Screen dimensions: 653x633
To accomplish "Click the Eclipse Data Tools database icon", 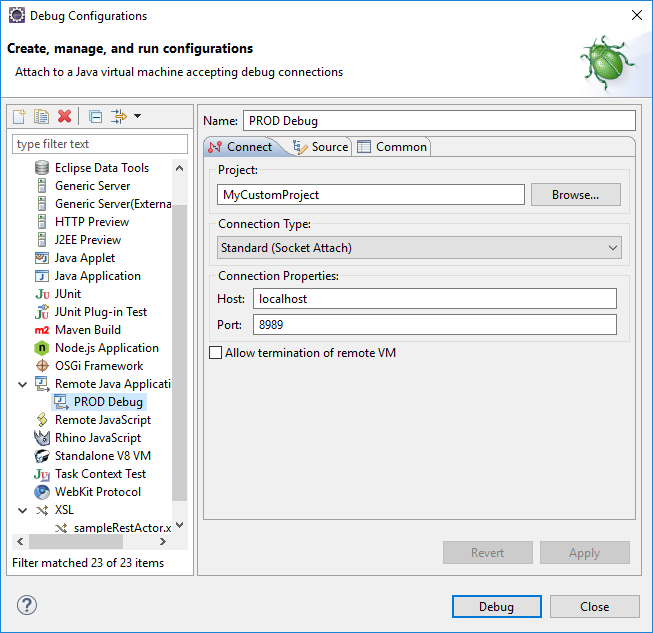I will [42, 168].
